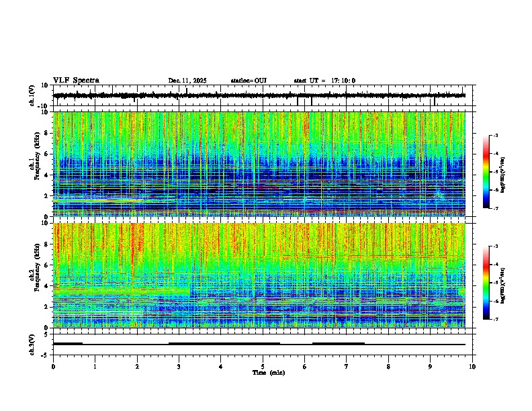Click the ch.1(V) waveform axis label
This screenshot has height=411, width=532.
[32, 95]
